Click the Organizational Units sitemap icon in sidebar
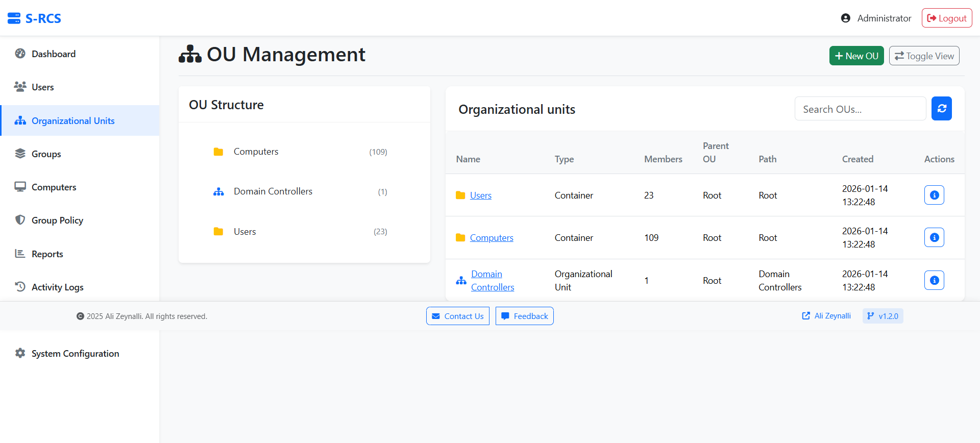The image size is (980, 443). click(20, 120)
